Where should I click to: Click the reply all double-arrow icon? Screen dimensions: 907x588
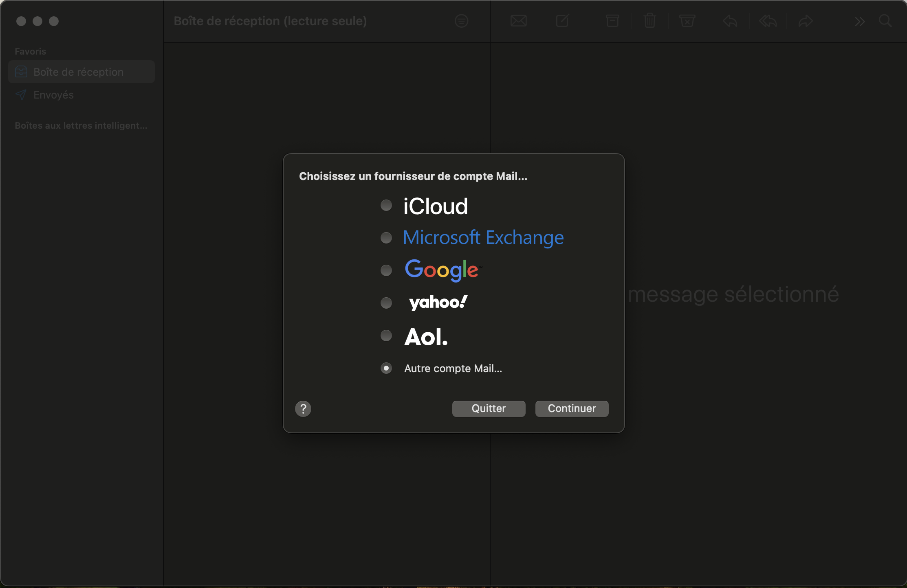point(768,21)
